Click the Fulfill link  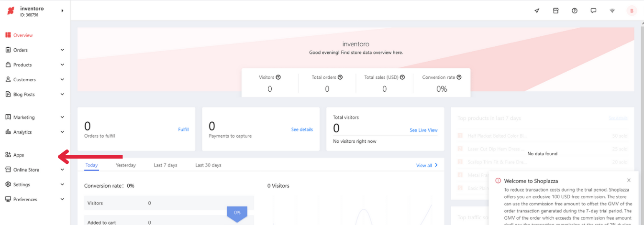pos(183,129)
